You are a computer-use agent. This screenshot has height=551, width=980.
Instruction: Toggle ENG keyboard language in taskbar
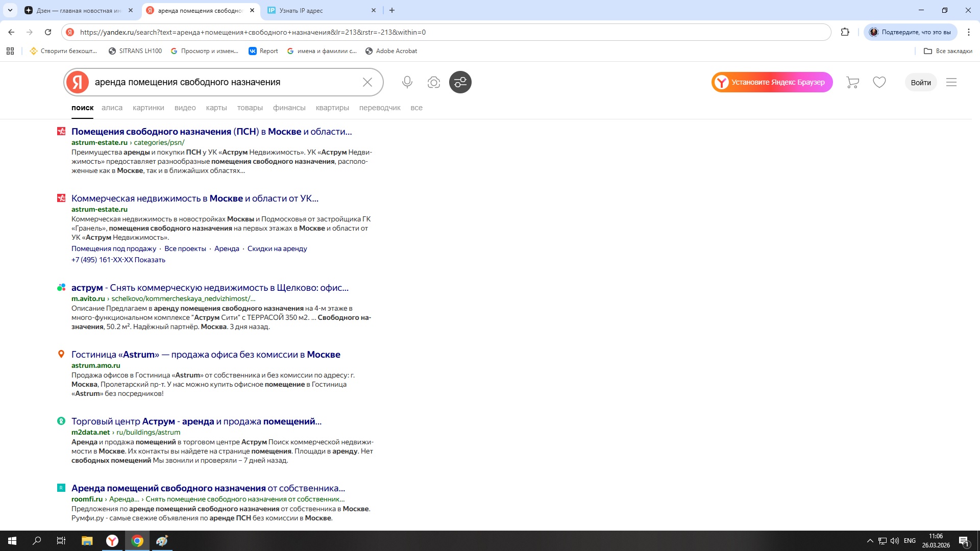click(909, 541)
